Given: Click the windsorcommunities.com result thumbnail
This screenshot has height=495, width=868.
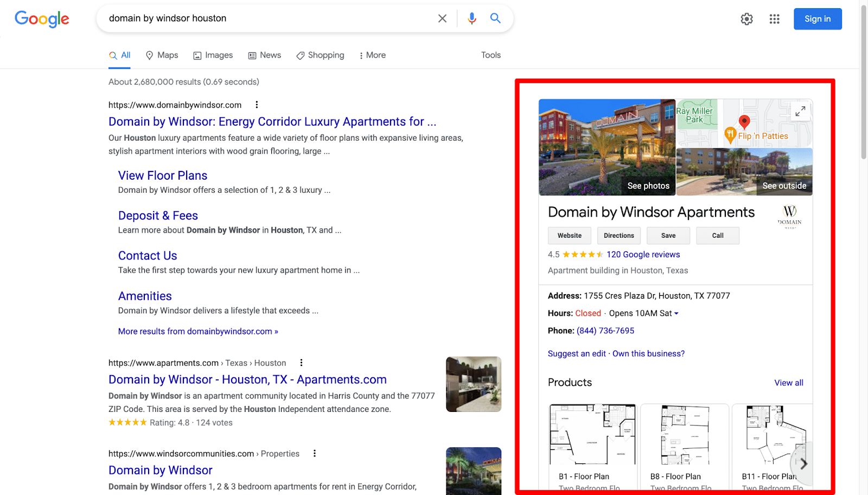Looking at the screenshot, I should pos(474,471).
